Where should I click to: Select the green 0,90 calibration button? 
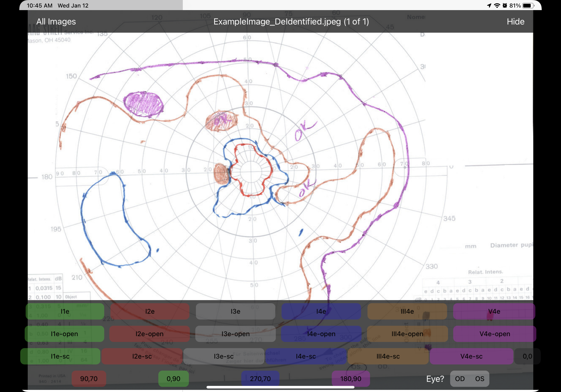173,379
